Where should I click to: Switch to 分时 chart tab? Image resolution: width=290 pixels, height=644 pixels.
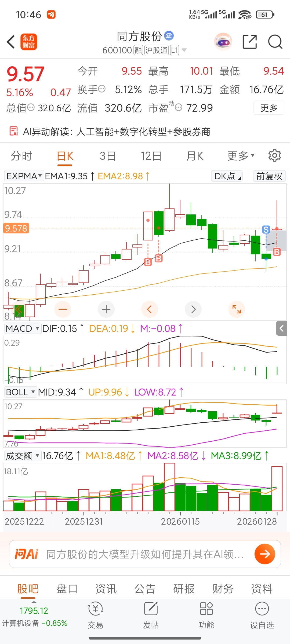(21, 156)
